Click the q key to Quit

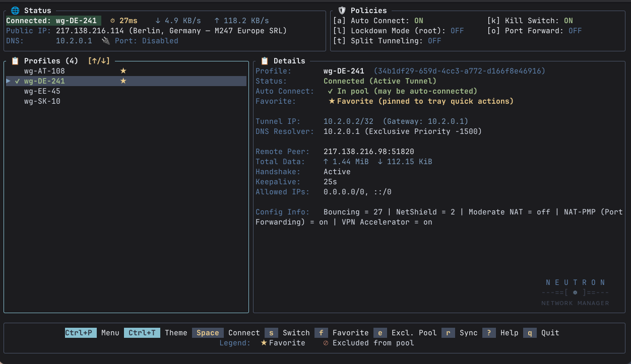click(x=530, y=333)
